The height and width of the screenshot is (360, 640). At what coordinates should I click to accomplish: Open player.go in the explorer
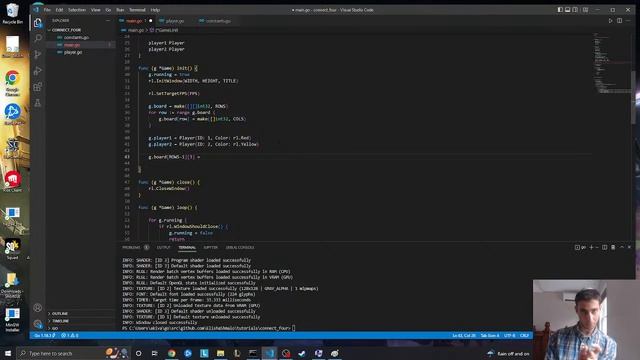coord(73,52)
